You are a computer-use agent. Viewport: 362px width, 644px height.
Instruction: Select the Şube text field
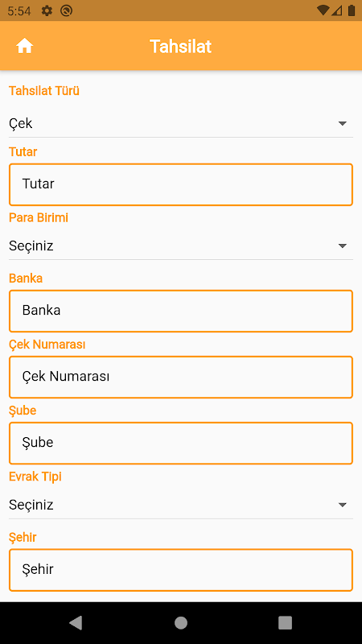click(180, 444)
